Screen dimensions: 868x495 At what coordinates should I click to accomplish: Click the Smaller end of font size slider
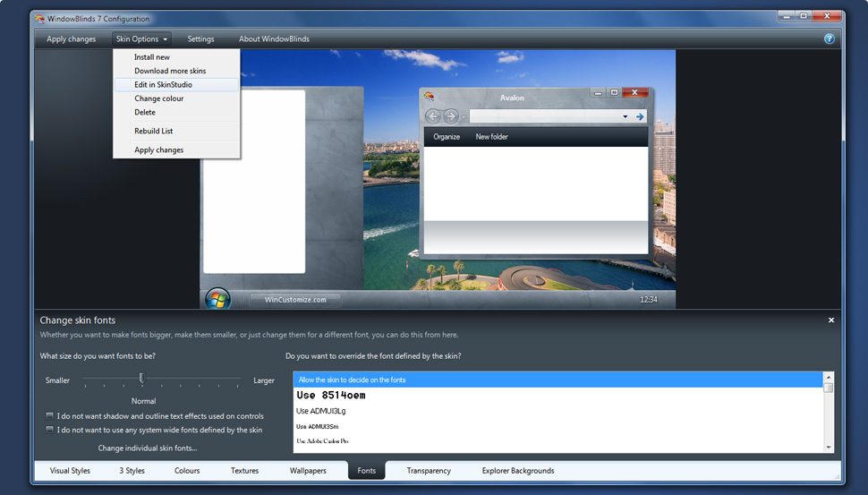pos(57,380)
